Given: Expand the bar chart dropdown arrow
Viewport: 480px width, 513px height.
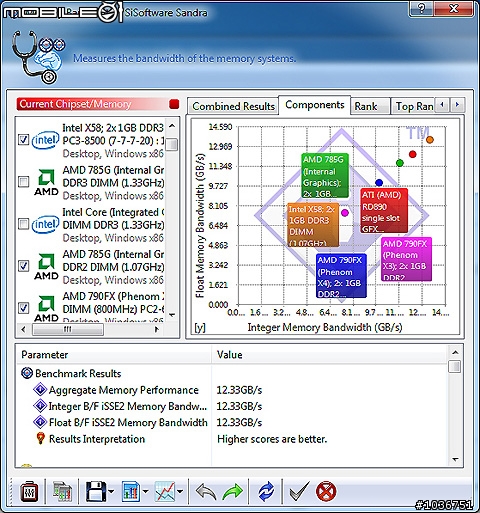Looking at the screenshot, I should 146,491.
